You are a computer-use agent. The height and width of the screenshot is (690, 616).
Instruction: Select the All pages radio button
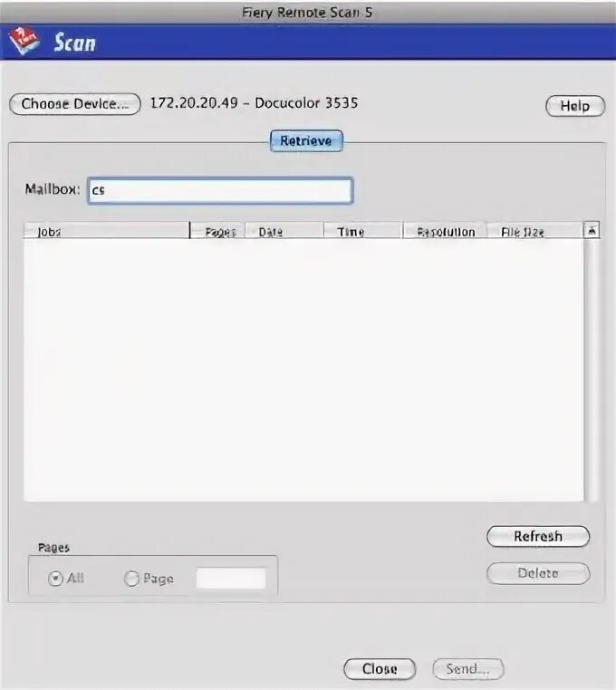[x=55, y=579]
